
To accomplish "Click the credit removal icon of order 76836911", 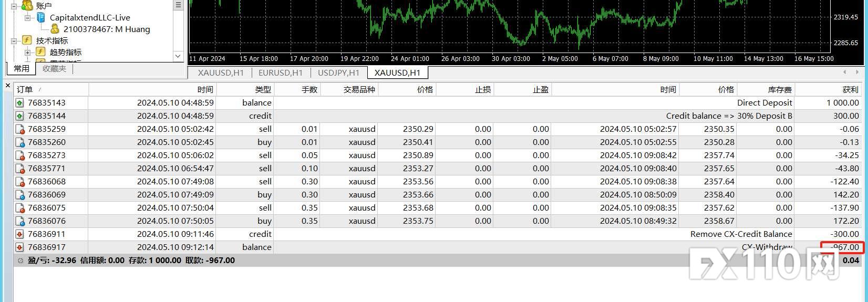I will point(20,234).
